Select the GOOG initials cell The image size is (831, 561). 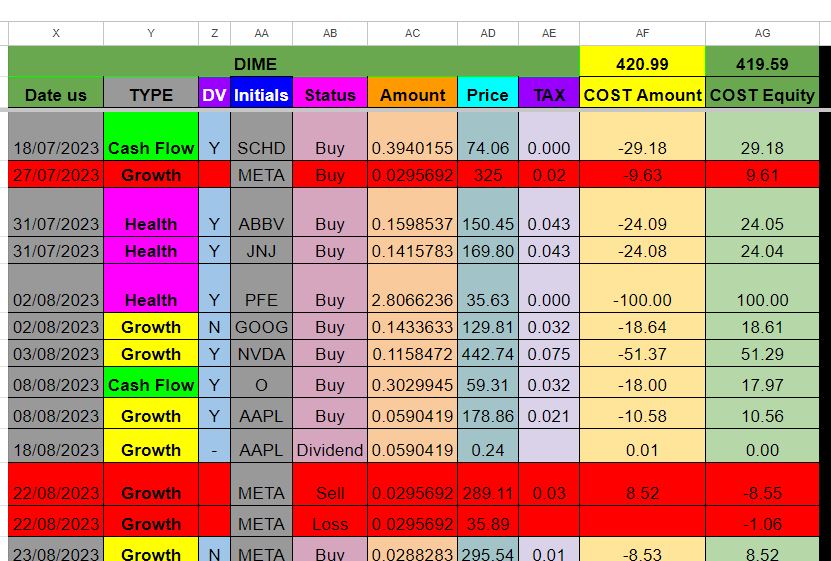(261, 326)
